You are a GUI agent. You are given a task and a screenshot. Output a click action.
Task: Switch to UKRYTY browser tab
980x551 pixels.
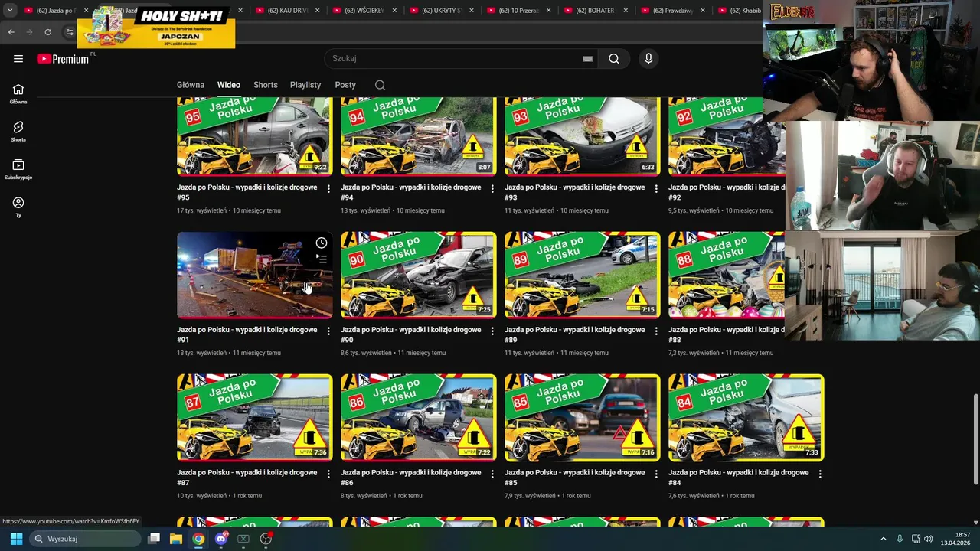coord(441,11)
